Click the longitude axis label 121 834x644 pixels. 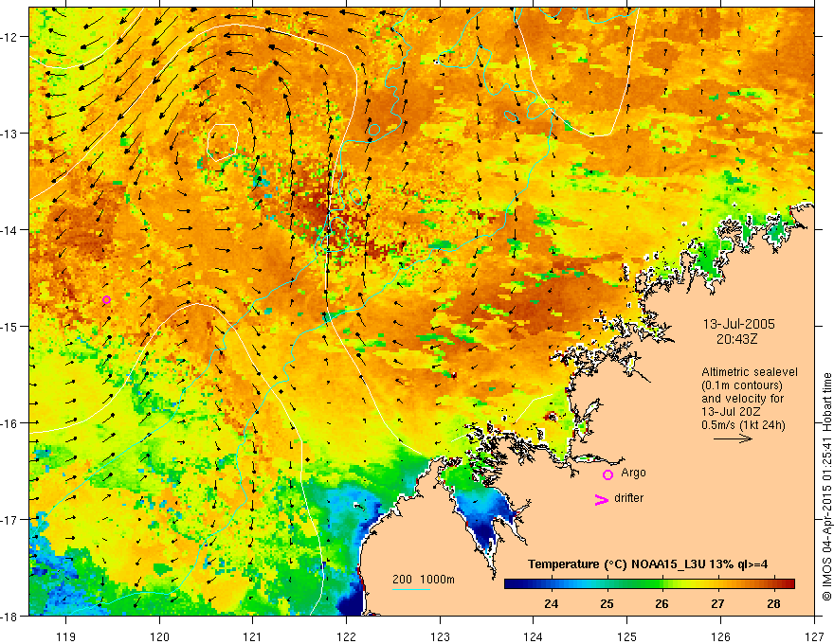[253, 636]
